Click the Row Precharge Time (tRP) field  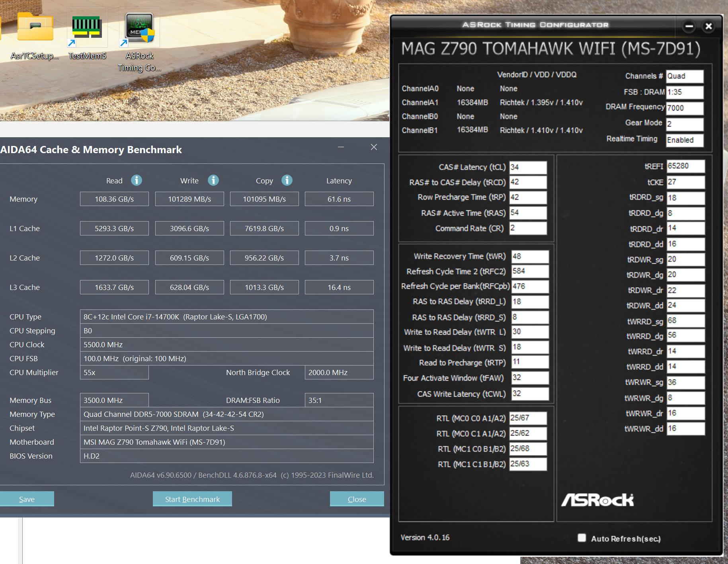pos(528,197)
